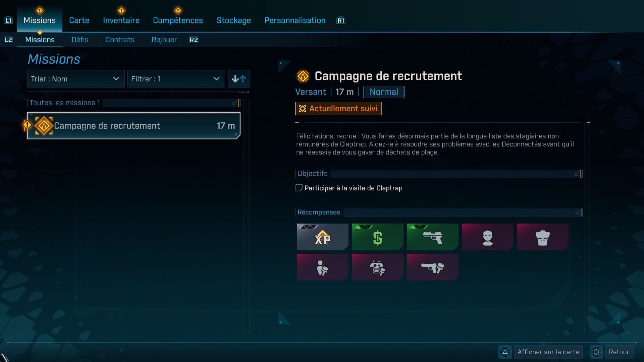Viewport: 644px width, 362px height.
Task: Click the Missions page heading
Action: tap(54, 59)
